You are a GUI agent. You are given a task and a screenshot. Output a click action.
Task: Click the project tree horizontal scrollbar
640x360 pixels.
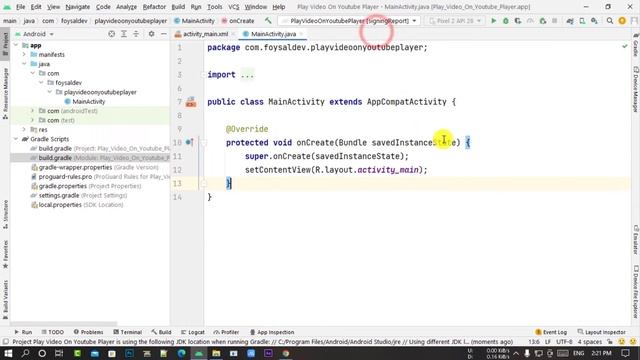64,324
